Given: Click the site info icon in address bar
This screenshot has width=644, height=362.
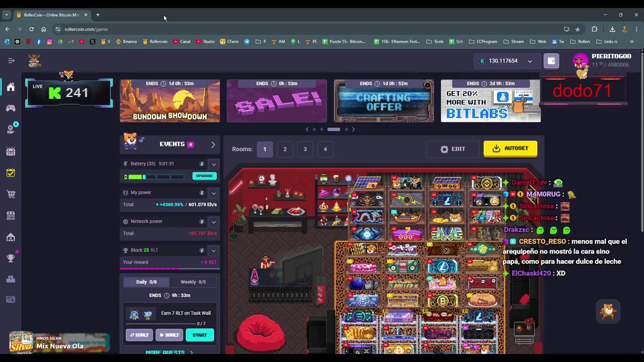Looking at the screenshot, I should pyautogui.click(x=58, y=29).
